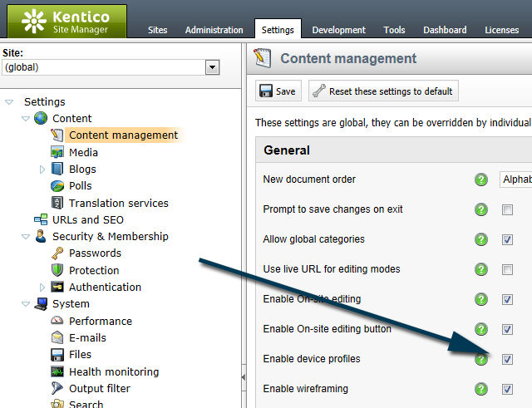Image resolution: width=532 pixels, height=408 pixels.
Task: Click the Blogs book icon
Action: tap(57, 169)
